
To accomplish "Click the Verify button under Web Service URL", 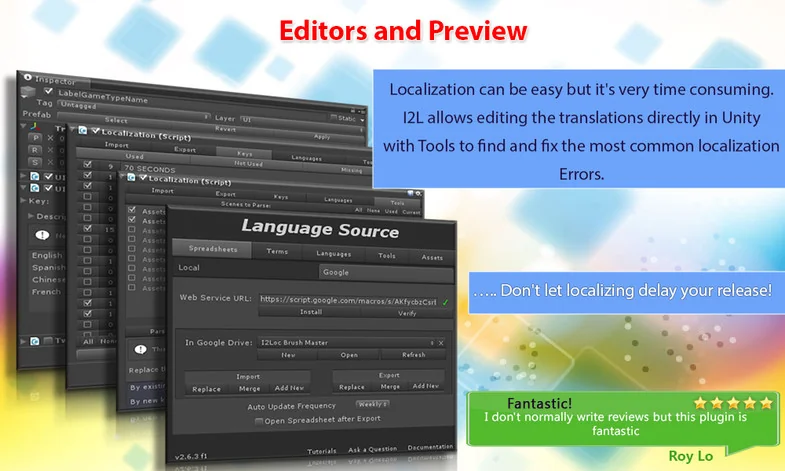I will [x=407, y=313].
